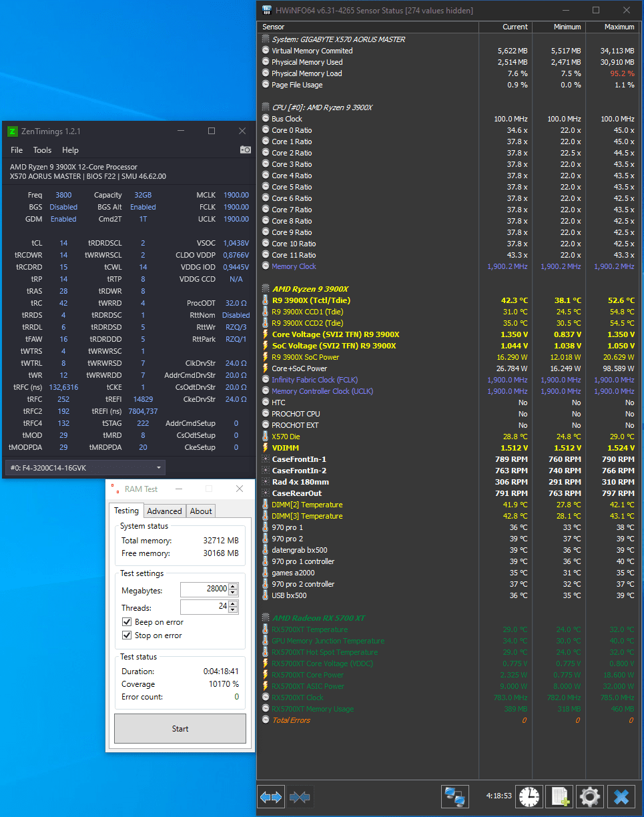Screen dimensions: 644x817
Task: Click the Megabytes input field
Action: pyautogui.click(x=204, y=589)
